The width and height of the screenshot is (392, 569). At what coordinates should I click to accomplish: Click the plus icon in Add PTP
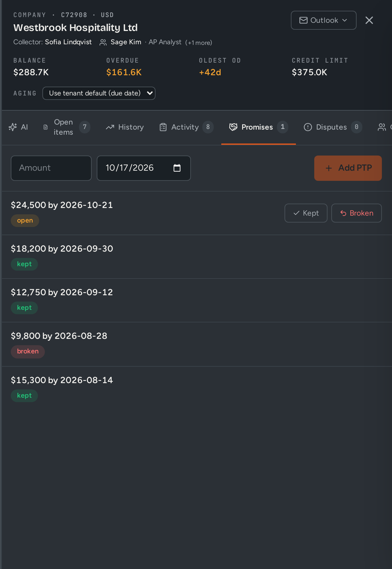point(329,168)
